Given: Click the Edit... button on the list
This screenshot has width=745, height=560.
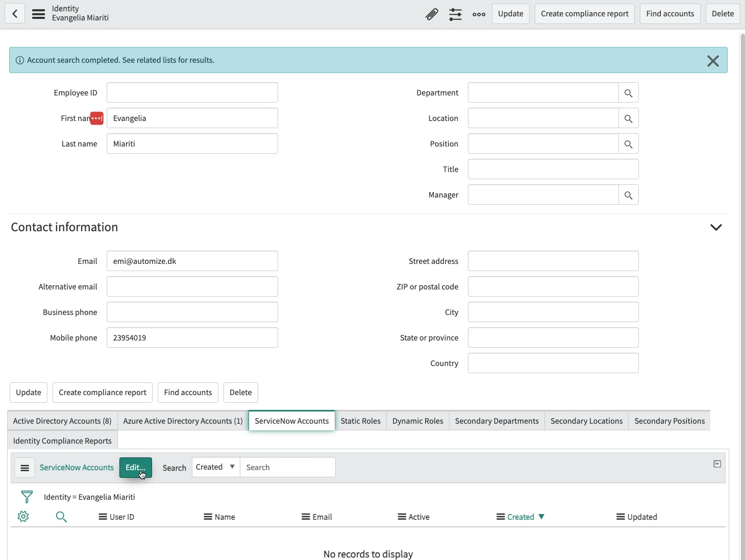Looking at the screenshot, I should pyautogui.click(x=135, y=467).
